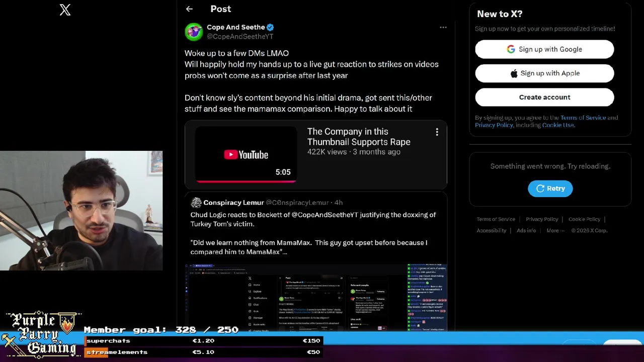Click the Post heading text

pos(221,9)
